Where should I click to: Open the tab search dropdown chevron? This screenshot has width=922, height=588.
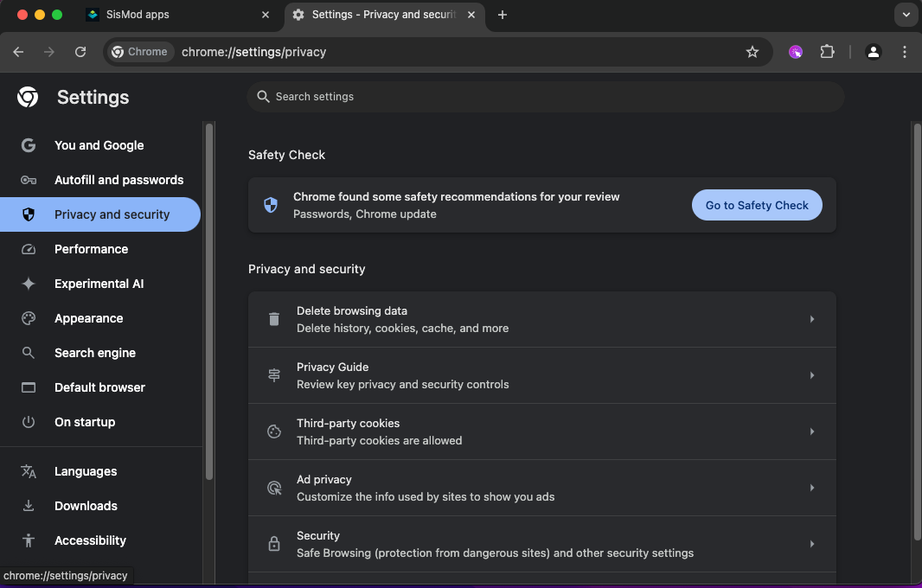906,15
